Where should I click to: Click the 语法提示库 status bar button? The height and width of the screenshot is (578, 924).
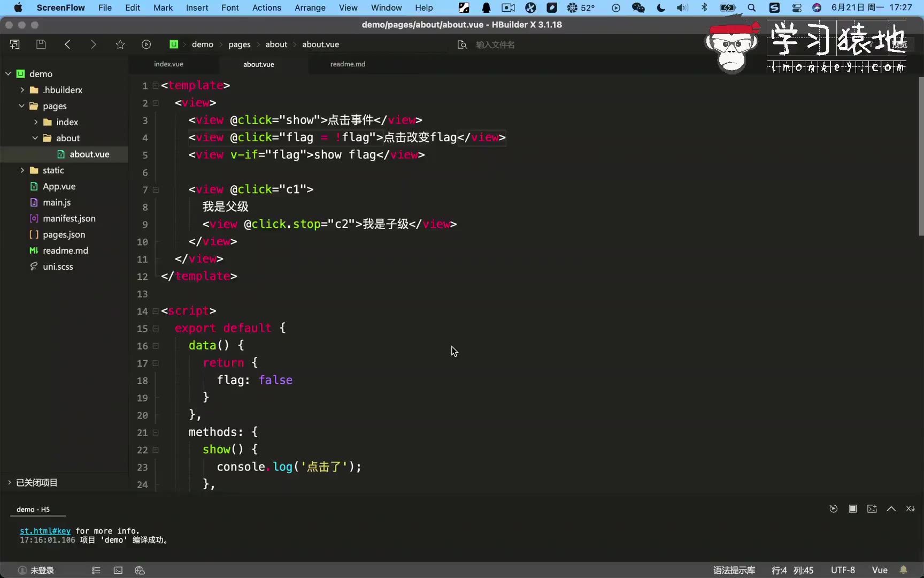point(734,570)
